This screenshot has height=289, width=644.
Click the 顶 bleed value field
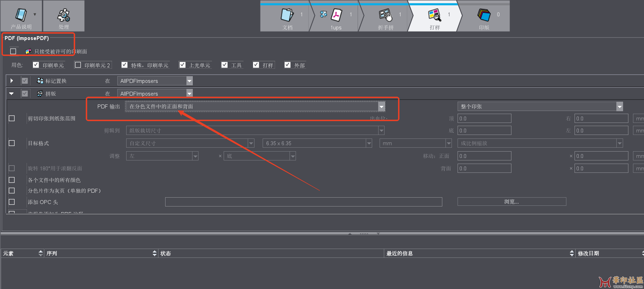[x=484, y=118]
